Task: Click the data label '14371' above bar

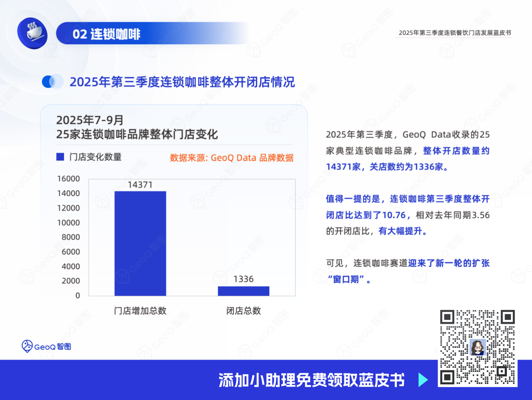Action: (140, 185)
